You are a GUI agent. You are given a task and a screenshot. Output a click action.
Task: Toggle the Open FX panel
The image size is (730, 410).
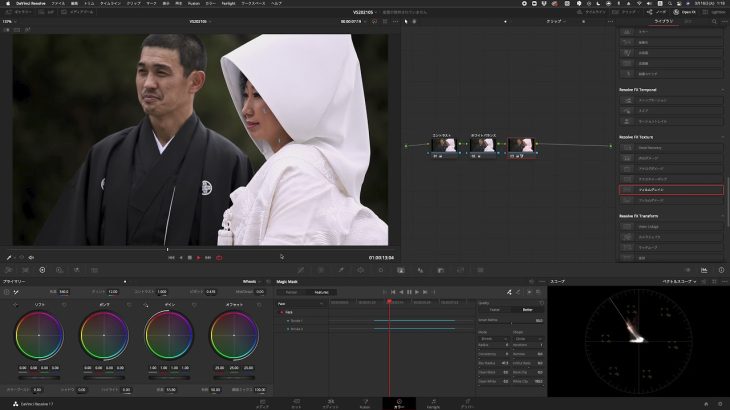point(684,12)
